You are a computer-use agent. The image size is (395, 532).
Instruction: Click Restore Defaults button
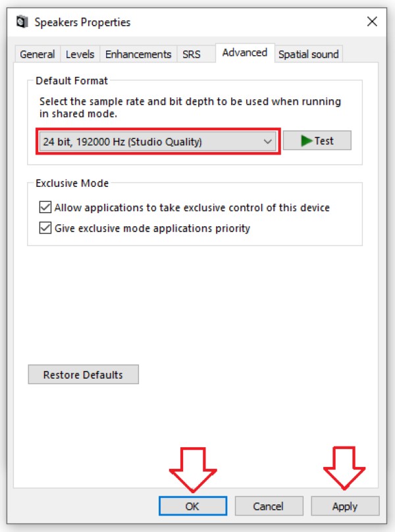pyautogui.click(x=83, y=375)
